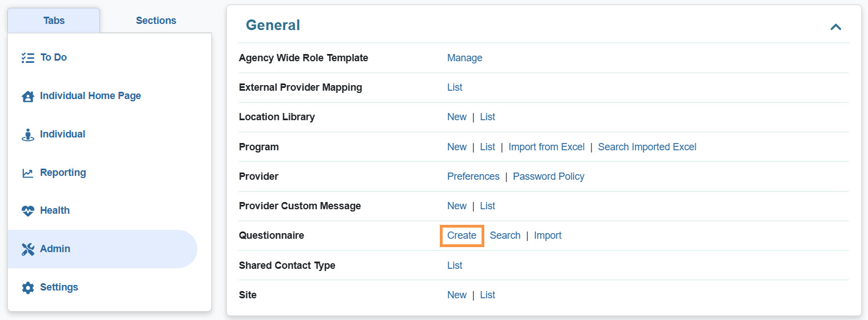Select the Tabs tab
This screenshot has height=320, width=868.
(54, 21)
